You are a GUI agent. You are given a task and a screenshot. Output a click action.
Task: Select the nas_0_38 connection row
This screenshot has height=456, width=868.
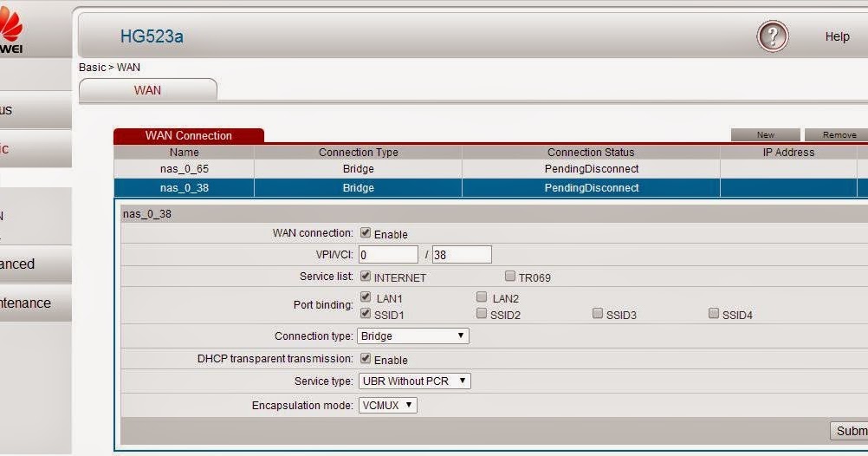491,188
